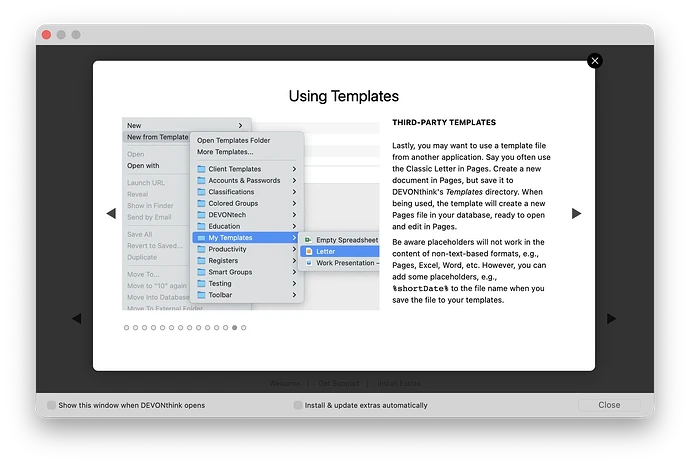
Task: Open the dimmed Welcome link
Action: (x=285, y=384)
